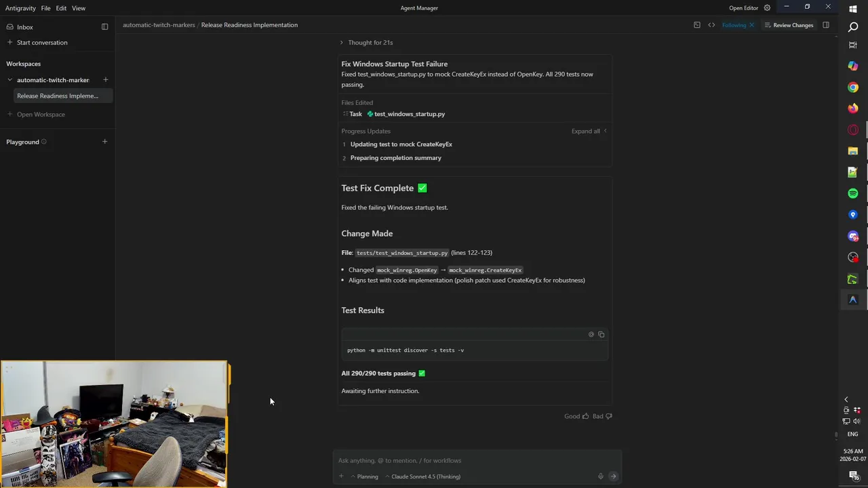Open the Claude Sonnet 4.5 model selector
The width and height of the screenshot is (868, 488).
click(422, 476)
